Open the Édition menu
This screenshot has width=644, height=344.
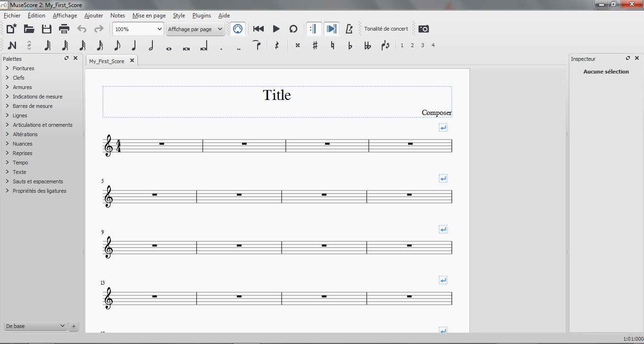click(x=36, y=16)
